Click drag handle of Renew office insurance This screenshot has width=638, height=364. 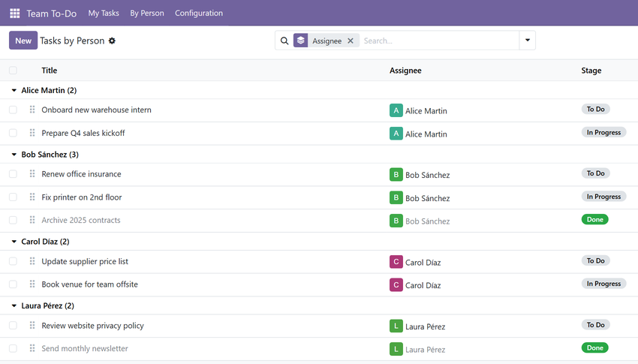pos(32,174)
